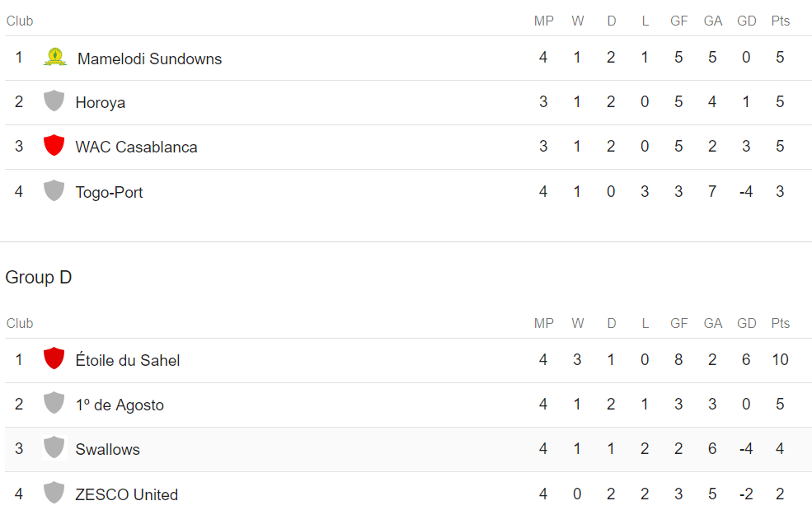Image resolution: width=812 pixels, height=529 pixels.
Task: Click the Pts column header in Group D
Action: coord(780,324)
